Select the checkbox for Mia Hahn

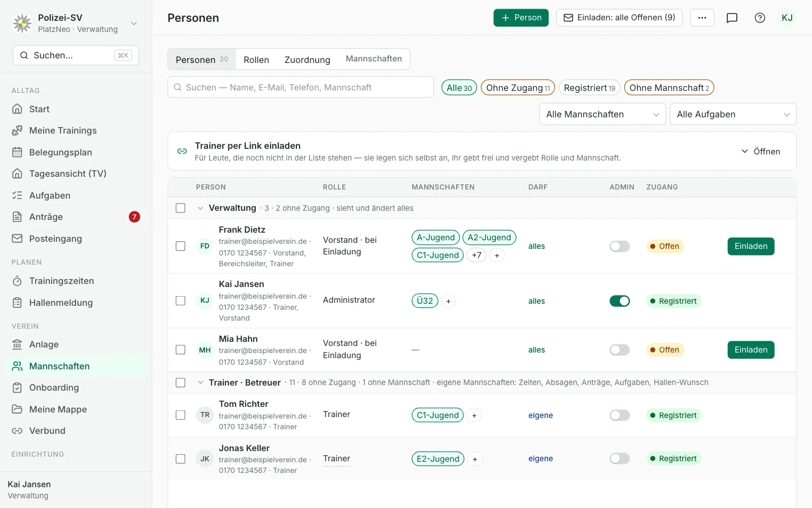click(181, 350)
